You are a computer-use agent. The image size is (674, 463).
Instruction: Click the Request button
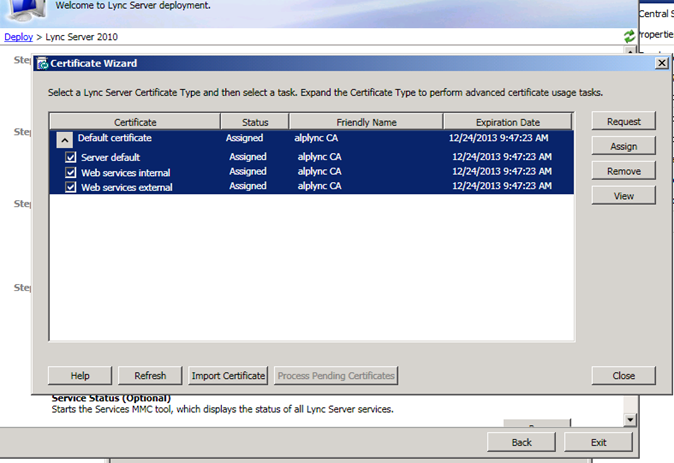(x=624, y=122)
